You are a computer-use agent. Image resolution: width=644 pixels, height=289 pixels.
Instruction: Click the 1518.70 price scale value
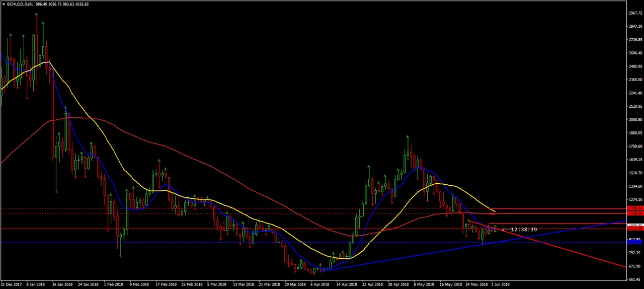[x=635, y=173]
